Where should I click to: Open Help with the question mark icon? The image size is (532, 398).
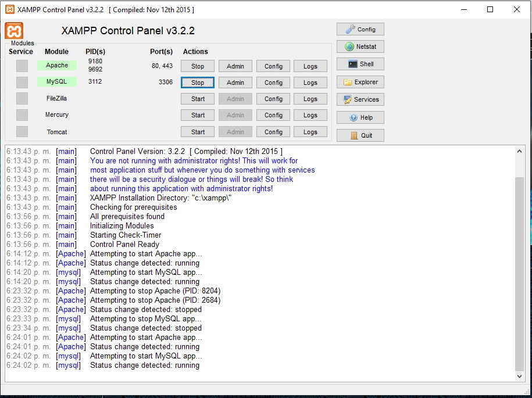pyautogui.click(x=360, y=117)
